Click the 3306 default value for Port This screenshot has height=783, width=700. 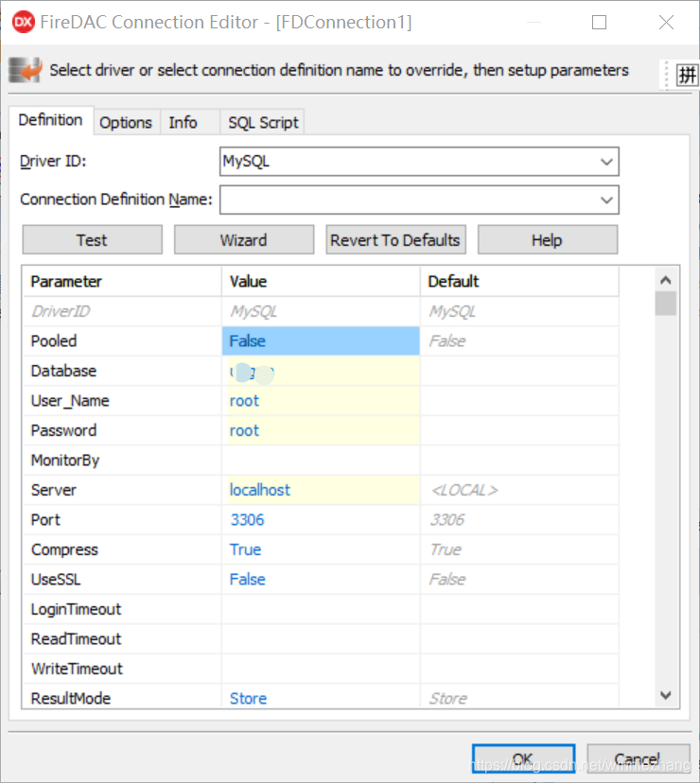coord(447,520)
